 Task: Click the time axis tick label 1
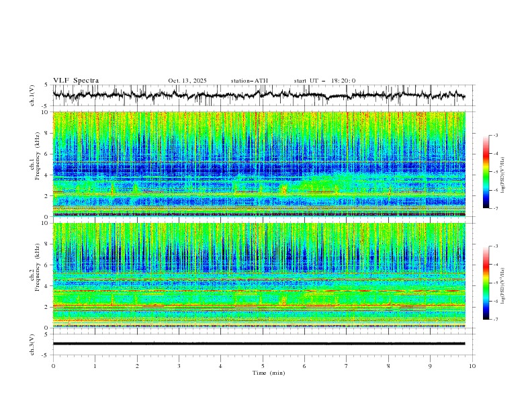(x=95, y=366)
